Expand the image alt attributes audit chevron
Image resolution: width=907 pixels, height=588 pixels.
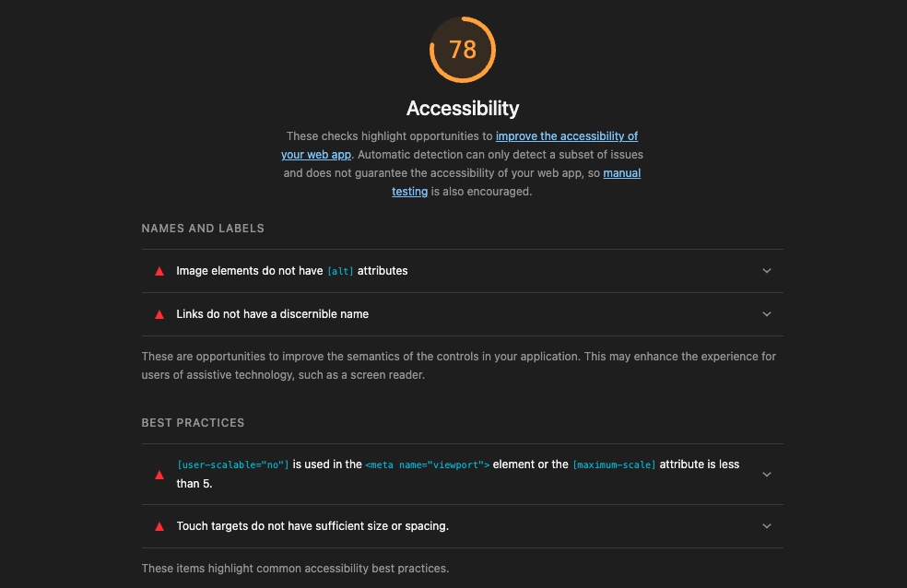pos(767,271)
